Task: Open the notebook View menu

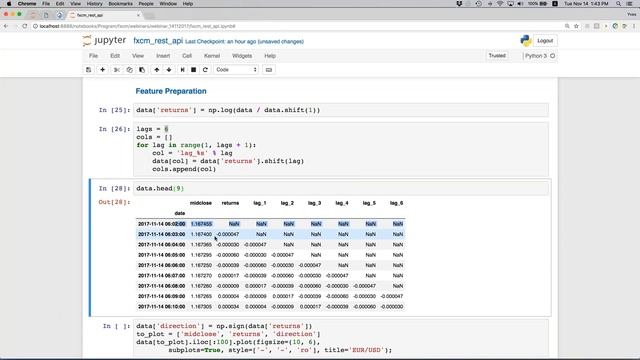Action: click(138, 56)
